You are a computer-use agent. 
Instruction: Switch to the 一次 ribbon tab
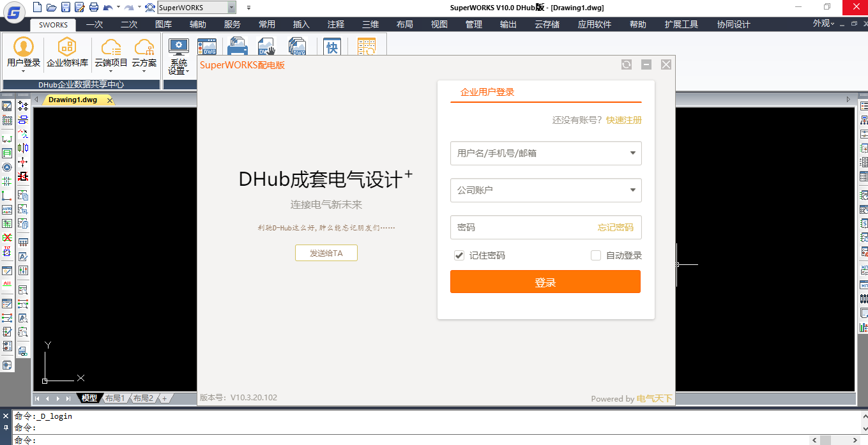(95, 24)
